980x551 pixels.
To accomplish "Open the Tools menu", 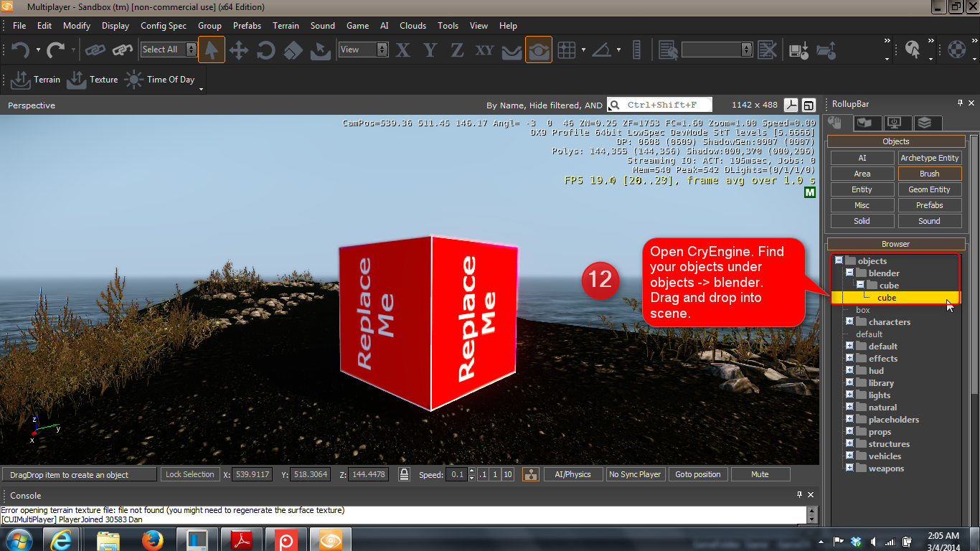I will pyautogui.click(x=448, y=26).
